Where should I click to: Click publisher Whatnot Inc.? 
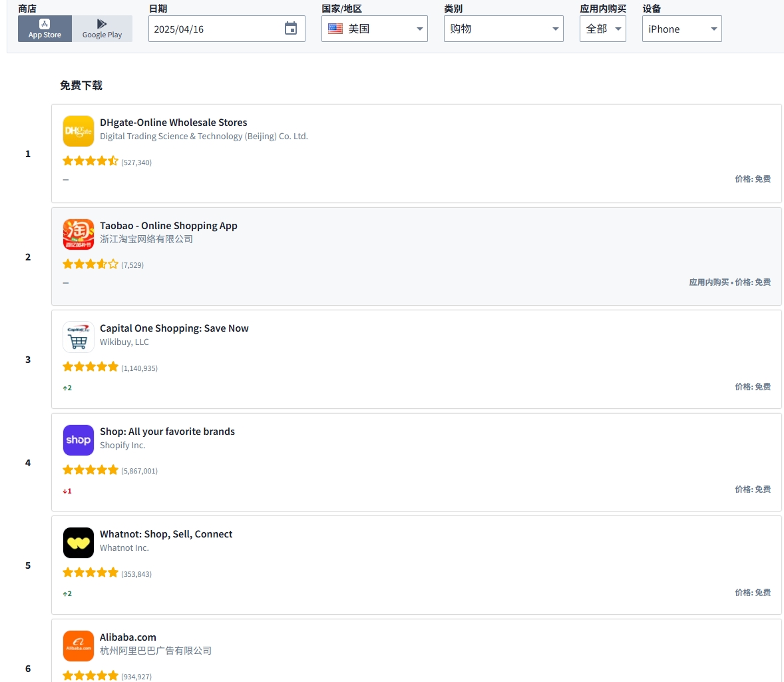124,547
